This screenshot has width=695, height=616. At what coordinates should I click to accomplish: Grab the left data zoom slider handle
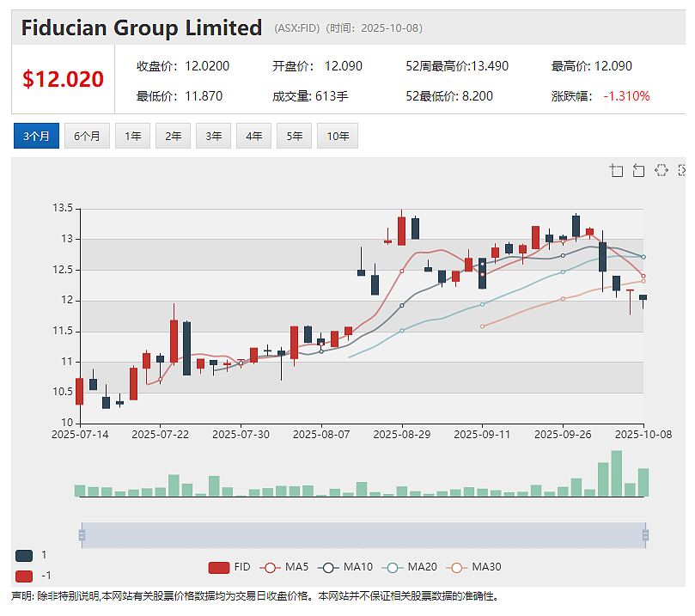(82, 535)
